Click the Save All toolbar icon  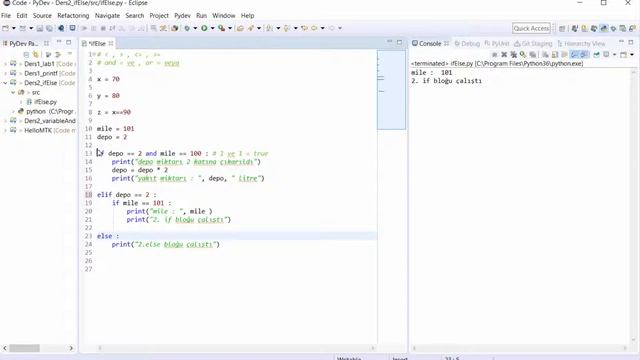[x=49, y=28]
